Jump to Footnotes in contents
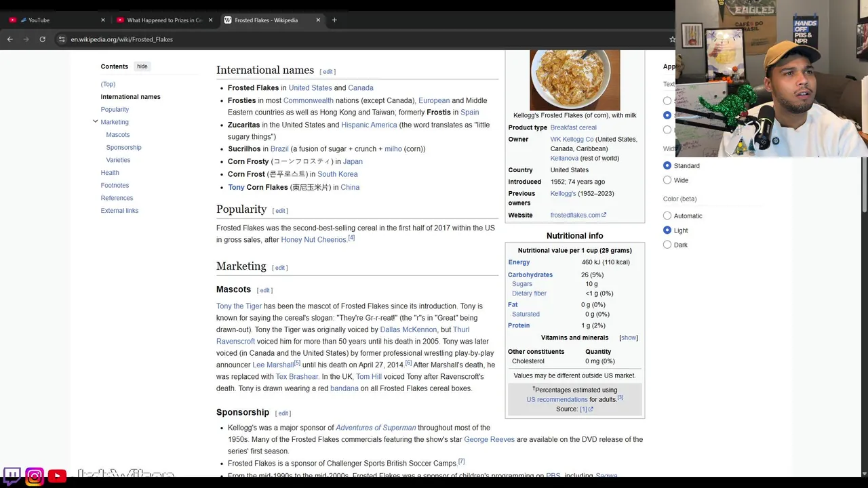This screenshot has height=488, width=868. click(115, 185)
